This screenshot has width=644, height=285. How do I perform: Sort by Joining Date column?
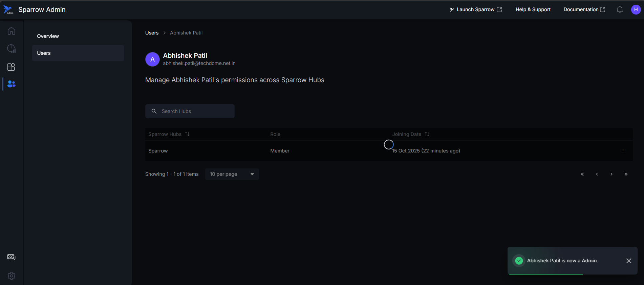(x=427, y=134)
